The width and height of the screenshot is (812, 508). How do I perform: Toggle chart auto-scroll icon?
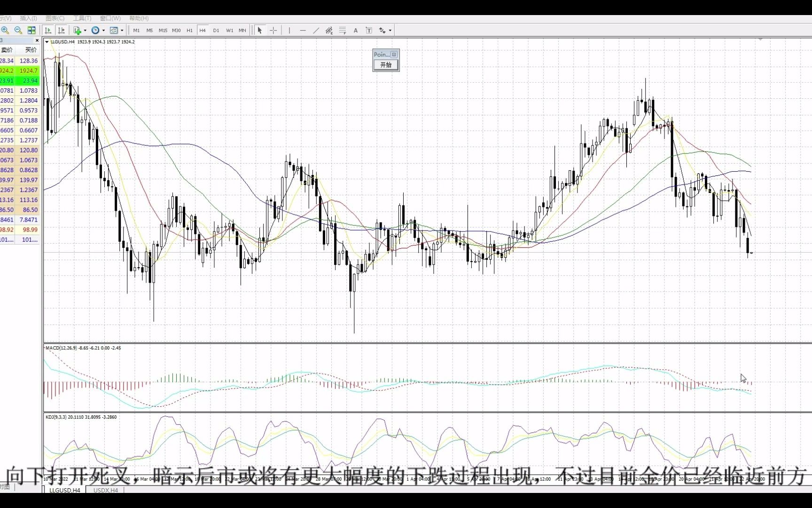tap(48, 30)
